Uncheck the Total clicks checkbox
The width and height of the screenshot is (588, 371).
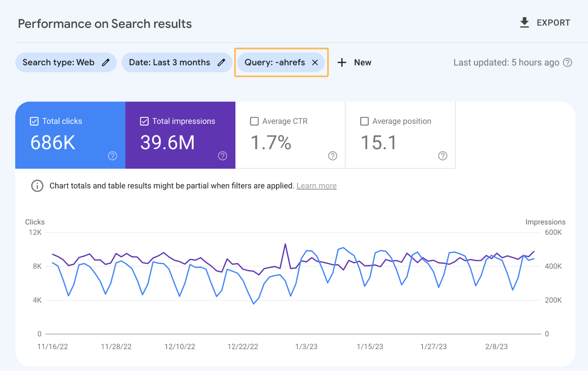click(x=34, y=121)
